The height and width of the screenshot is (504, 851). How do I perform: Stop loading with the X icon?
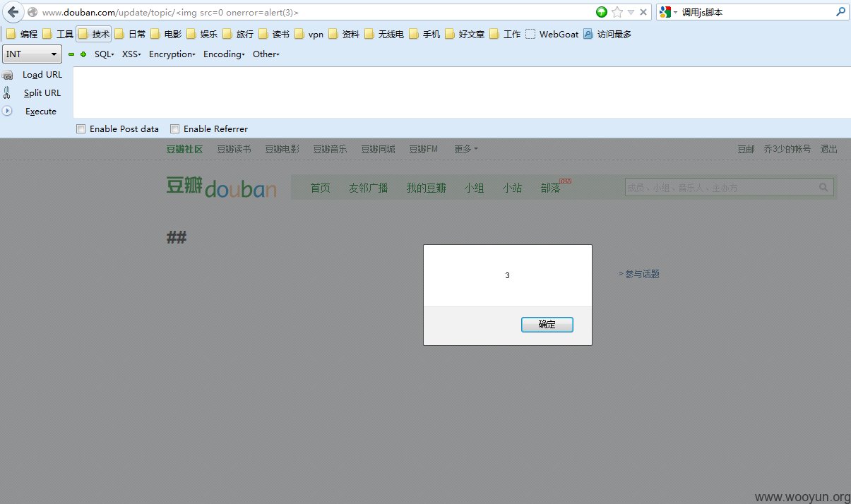(x=643, y=12)
